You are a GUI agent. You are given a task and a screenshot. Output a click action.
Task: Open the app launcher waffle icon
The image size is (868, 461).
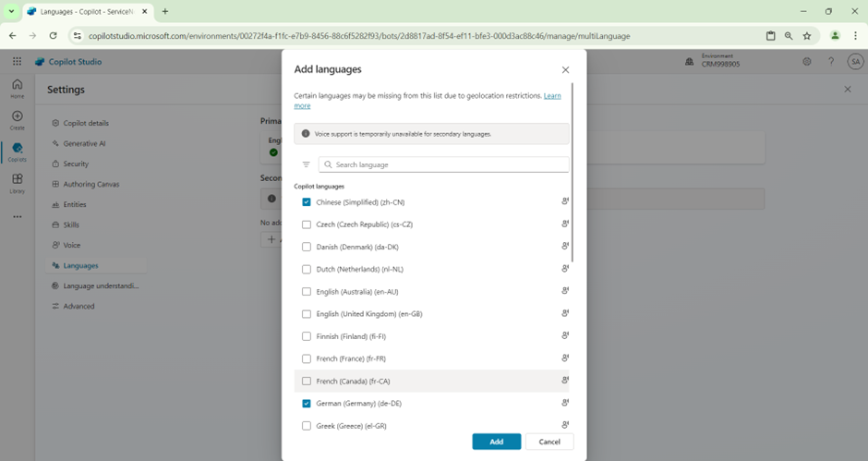point(17,62)
